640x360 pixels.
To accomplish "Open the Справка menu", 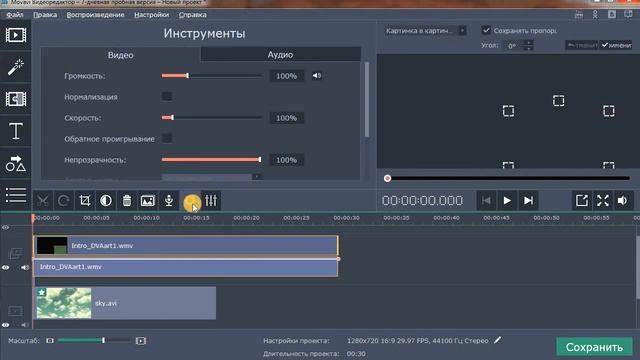I will 193,15.
